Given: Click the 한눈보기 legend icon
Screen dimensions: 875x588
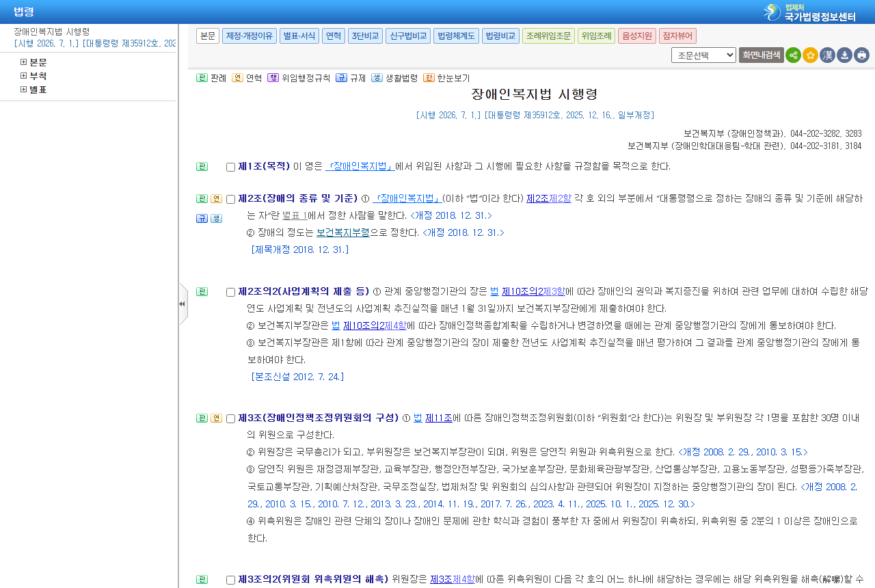Looking at the screenshot, I should [429, 78].
